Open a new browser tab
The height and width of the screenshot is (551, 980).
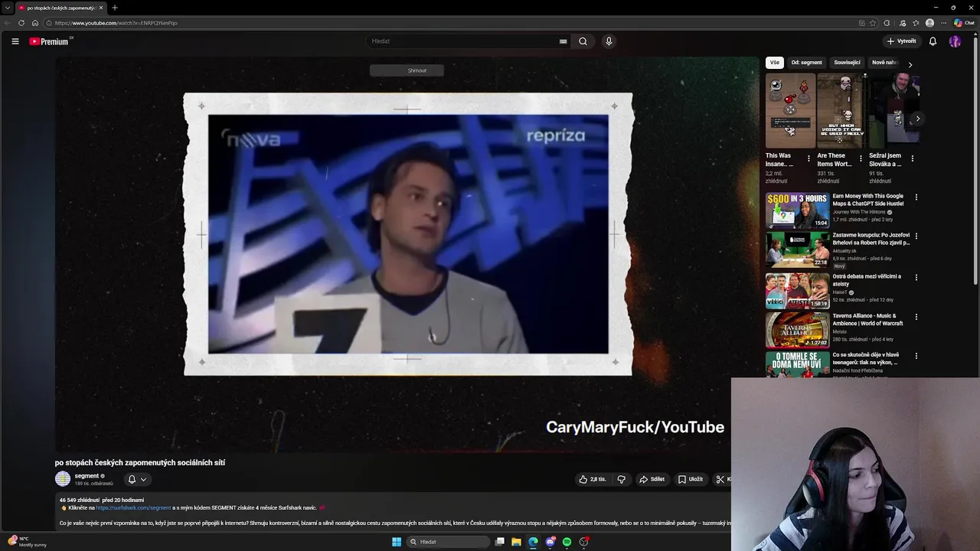115,8
